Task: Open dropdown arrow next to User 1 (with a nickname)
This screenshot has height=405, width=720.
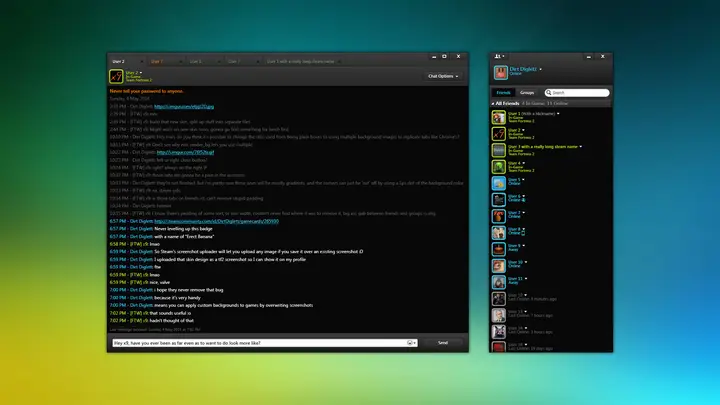Action: (x=558, y=113)
